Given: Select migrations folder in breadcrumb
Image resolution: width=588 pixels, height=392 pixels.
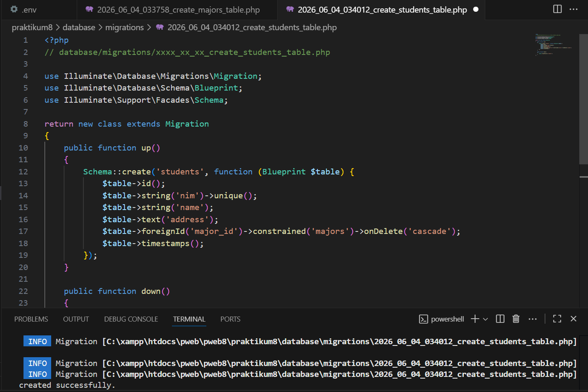Looking at the screenshot, I should coord(125,27).
